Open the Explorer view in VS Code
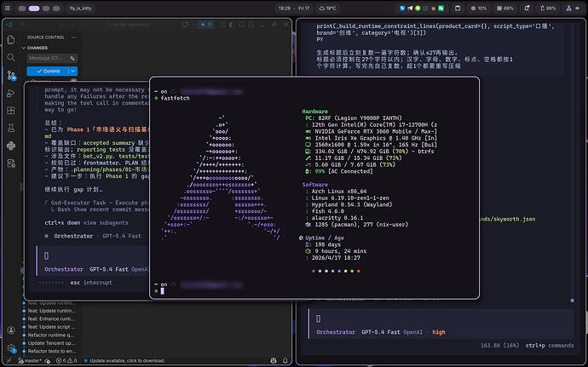 pyautogui.click(x=11, y=40)
